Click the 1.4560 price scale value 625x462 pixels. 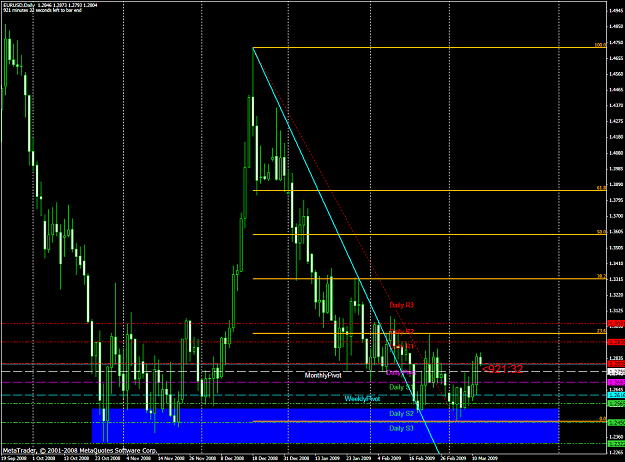615,74
